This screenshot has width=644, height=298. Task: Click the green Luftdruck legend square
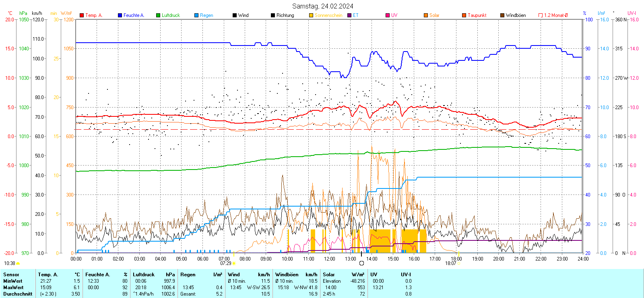[158, 15]
